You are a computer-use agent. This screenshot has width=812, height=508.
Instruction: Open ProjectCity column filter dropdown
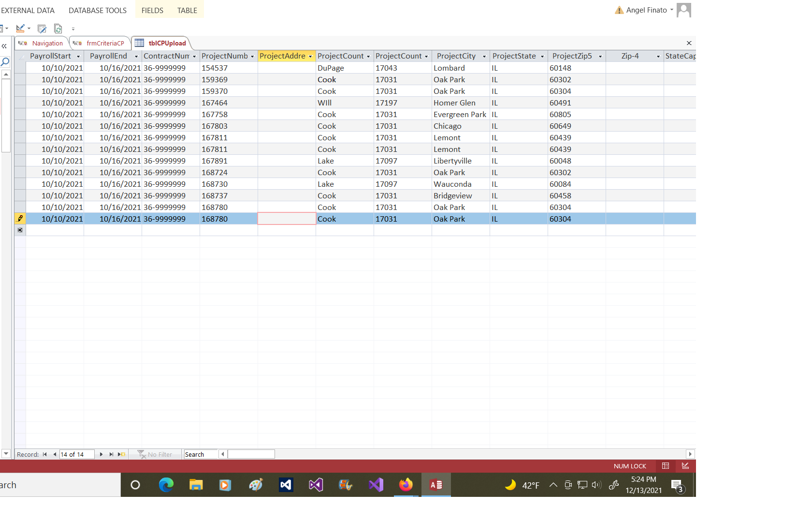[484, 57]
